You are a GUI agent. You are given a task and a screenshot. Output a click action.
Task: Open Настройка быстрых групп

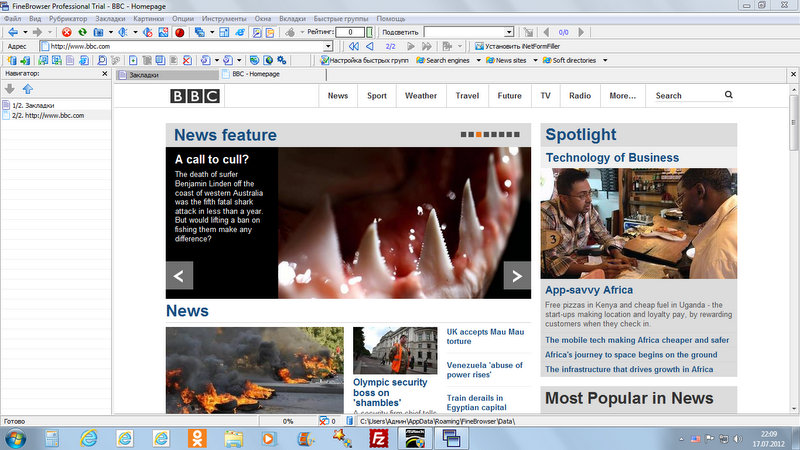pos(364,60)
